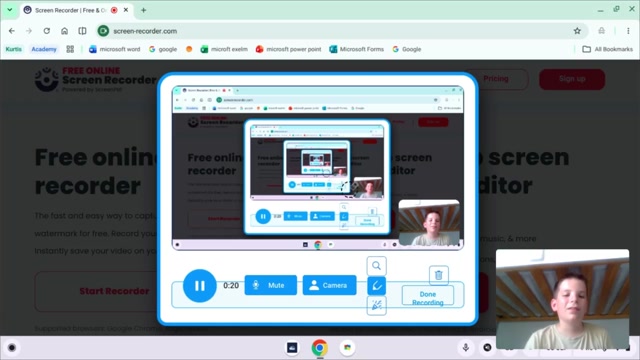This screenshot has width=640, height=360.
Task: Open the third pinned shelf app icon
Action: [x=347, y=348]
